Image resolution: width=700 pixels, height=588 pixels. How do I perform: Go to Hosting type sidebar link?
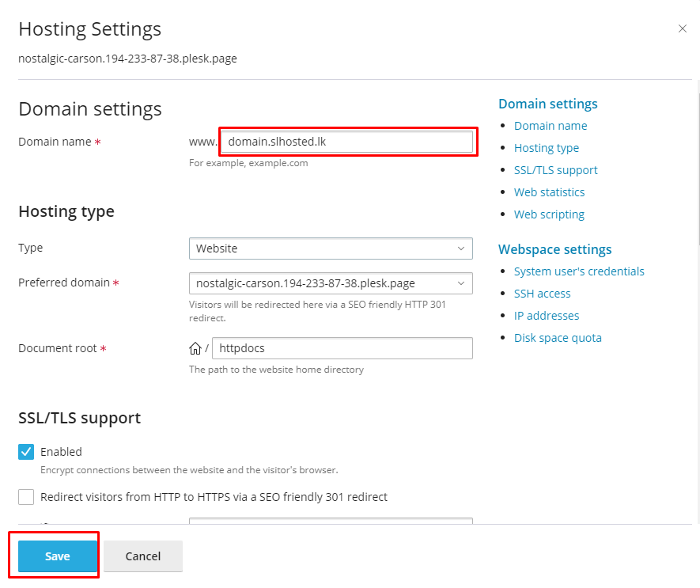[546, 148]
